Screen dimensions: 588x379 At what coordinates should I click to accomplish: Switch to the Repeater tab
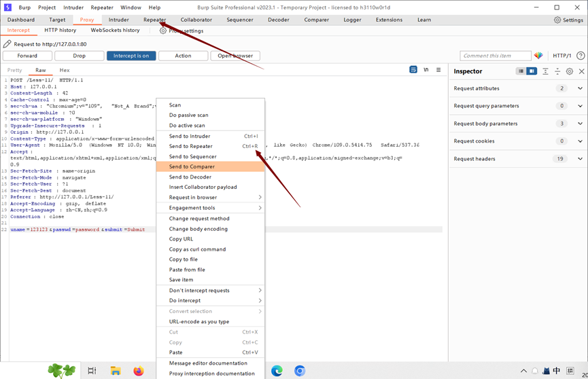(x=154, y=20)
